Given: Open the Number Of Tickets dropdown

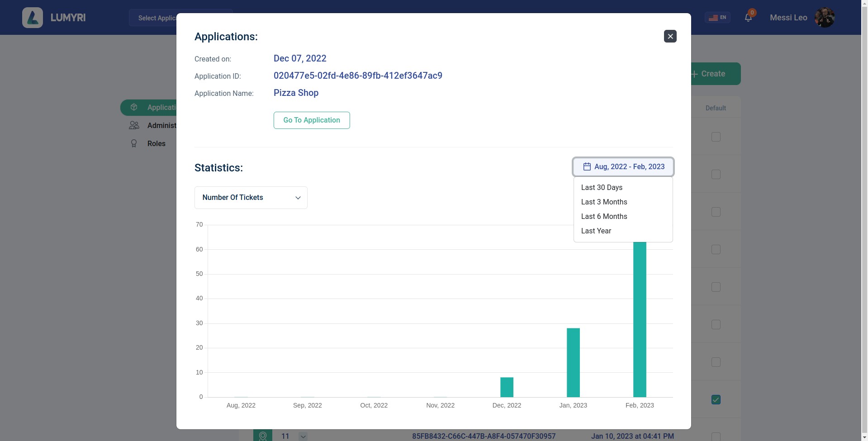Looking at the screenshot, I should click(x=251, y=198).
